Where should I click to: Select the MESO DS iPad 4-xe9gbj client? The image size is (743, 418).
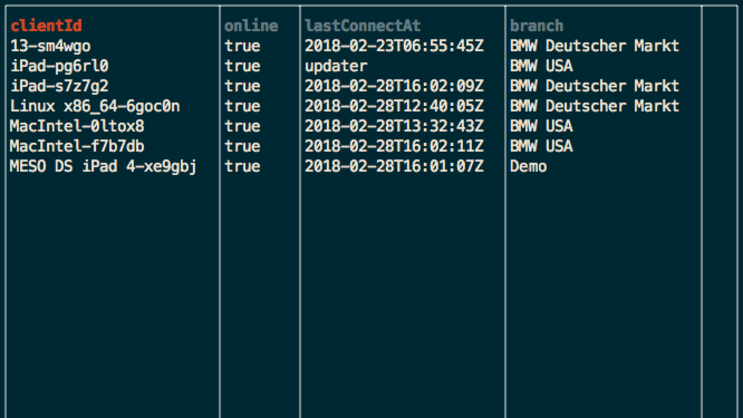103,166
